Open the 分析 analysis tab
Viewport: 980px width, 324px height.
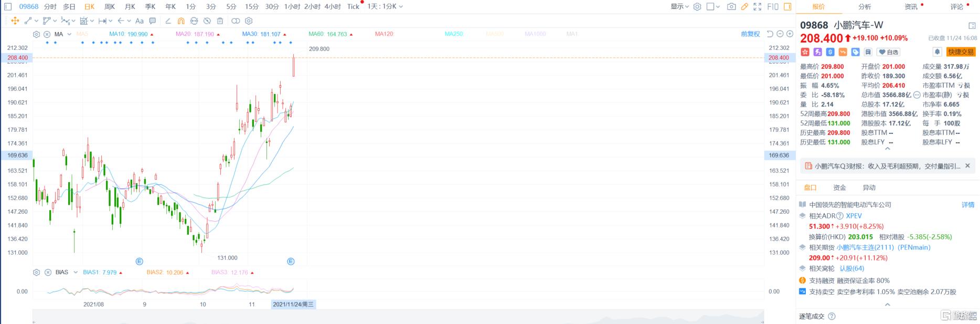tap(865, 7)
